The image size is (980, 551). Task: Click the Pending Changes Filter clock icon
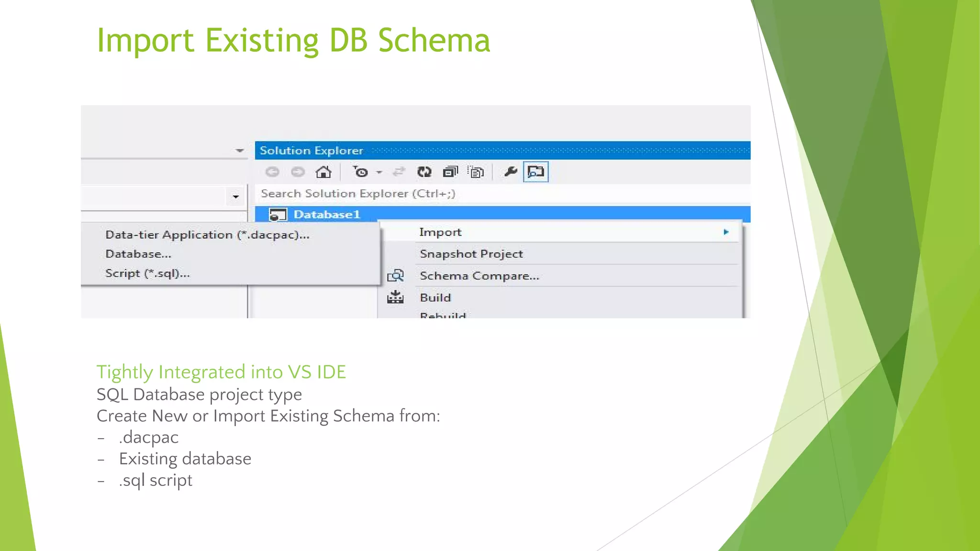(361, 172)
